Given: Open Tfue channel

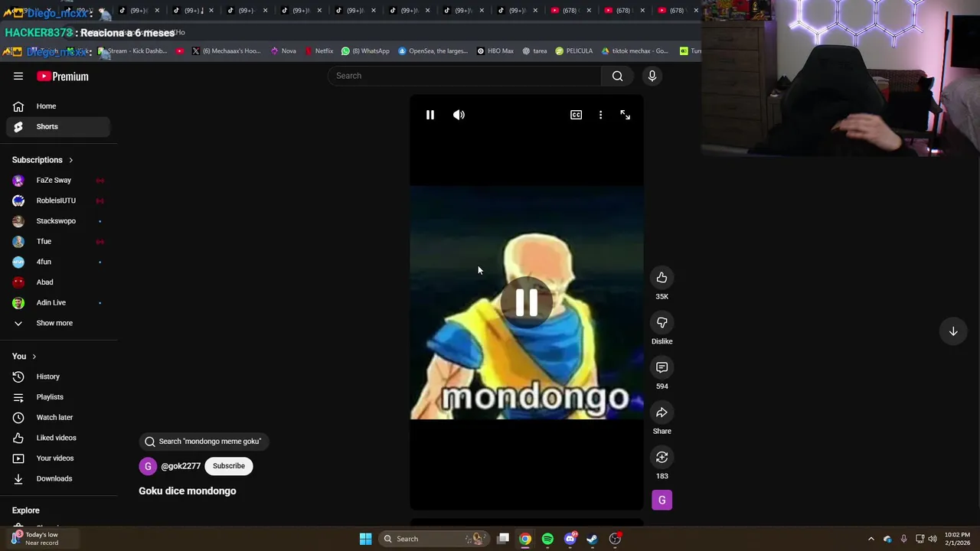Looking at the screenshot, I should point(58,241).
